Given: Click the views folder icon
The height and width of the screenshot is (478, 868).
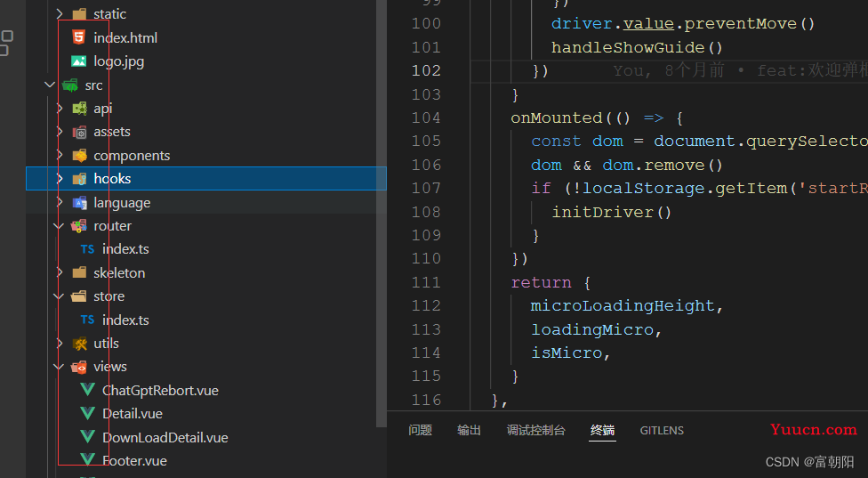Looking at the screenshot, I should pos(78,367).
